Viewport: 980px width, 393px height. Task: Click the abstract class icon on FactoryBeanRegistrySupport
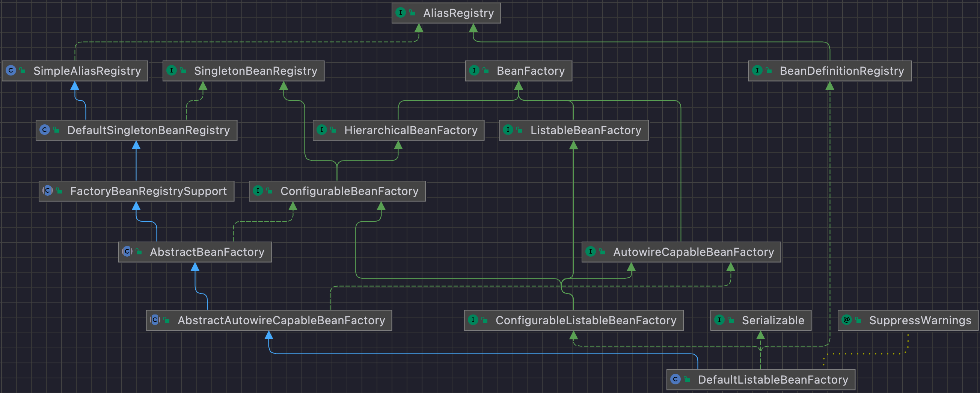click(48, 191)
